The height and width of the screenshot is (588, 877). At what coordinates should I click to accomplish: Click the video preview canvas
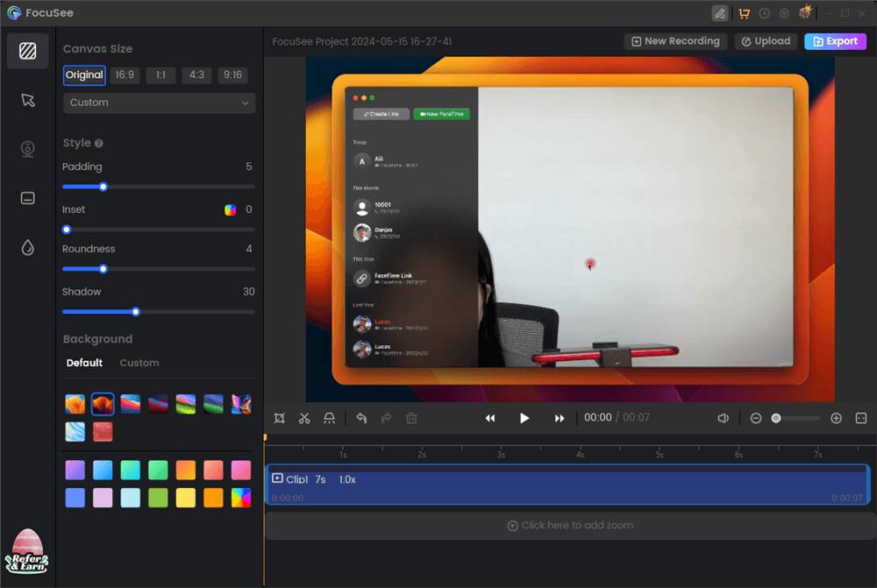[570, 230]
